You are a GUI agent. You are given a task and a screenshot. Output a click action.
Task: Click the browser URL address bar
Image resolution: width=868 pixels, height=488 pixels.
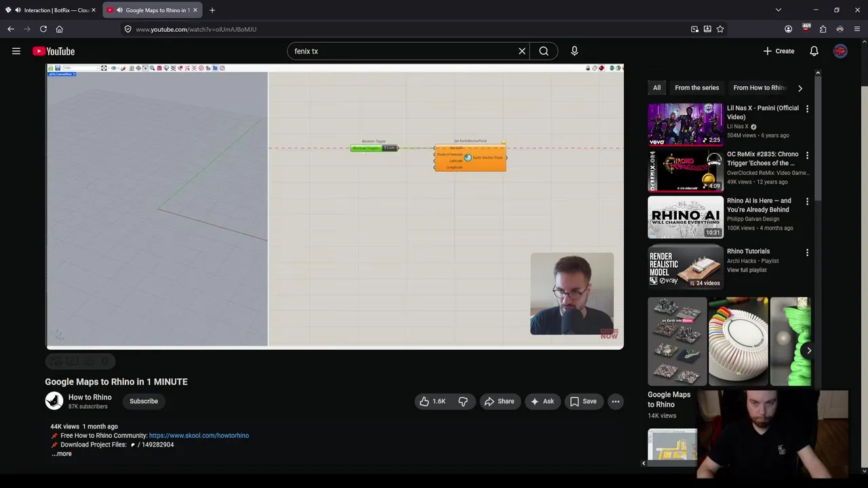407,29
